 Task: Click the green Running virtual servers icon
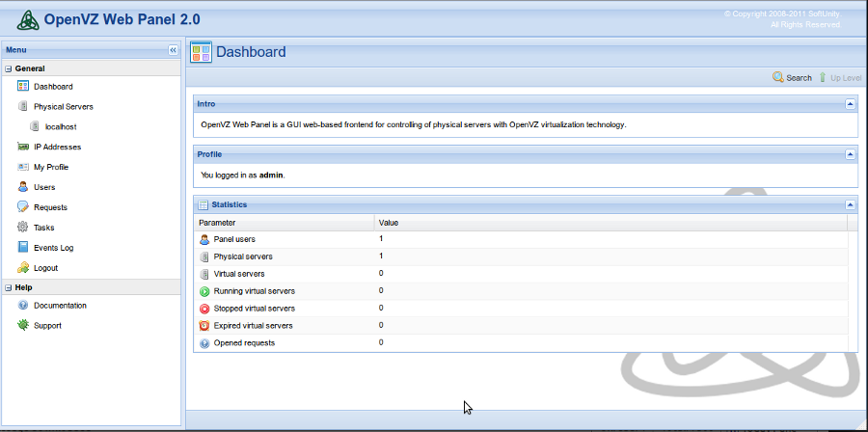coord(204,291)
